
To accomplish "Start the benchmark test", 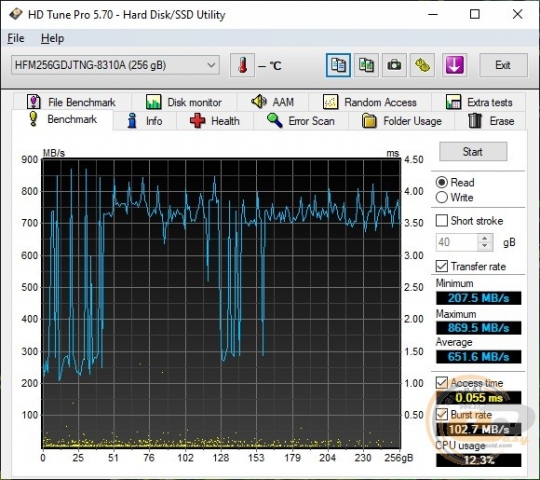I will coord(473,152).
